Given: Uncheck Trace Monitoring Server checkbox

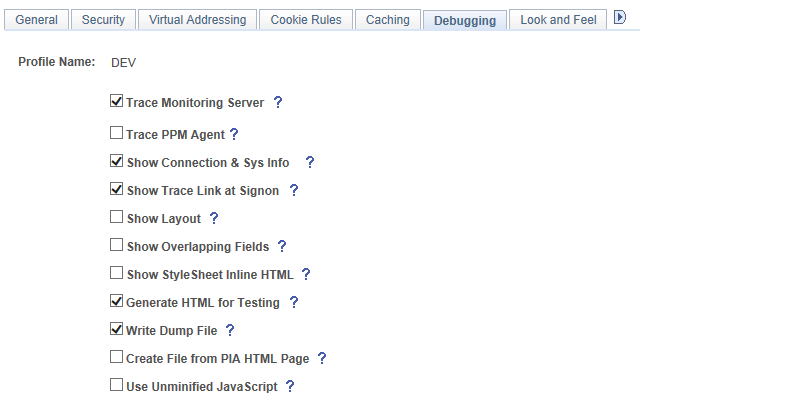Looking at the screenshot, I should pos(117,102).
